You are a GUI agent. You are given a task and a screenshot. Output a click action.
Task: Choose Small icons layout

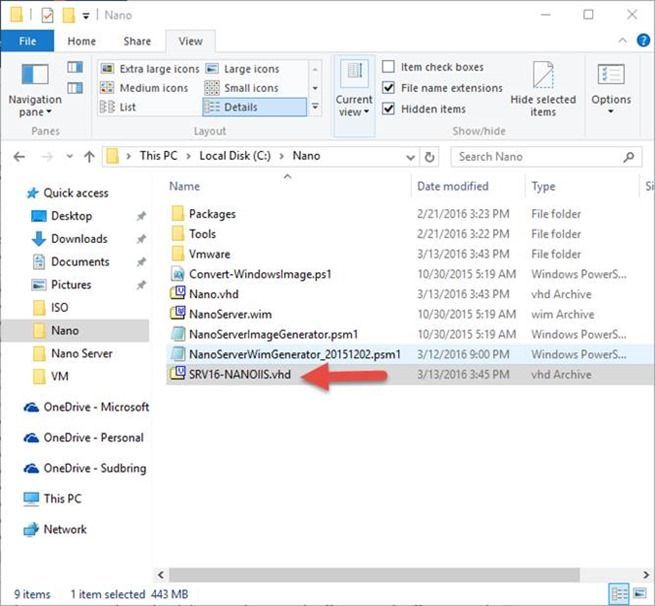(x=241, y=88)
